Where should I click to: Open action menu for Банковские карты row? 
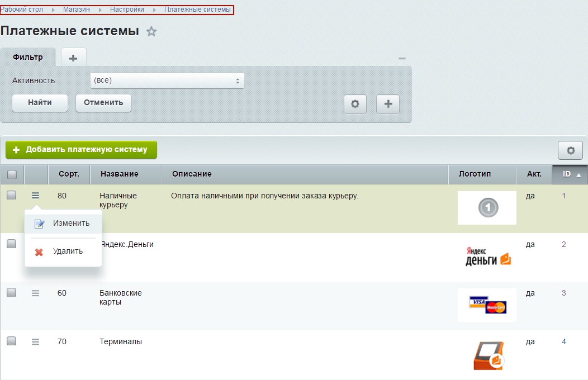36,293
